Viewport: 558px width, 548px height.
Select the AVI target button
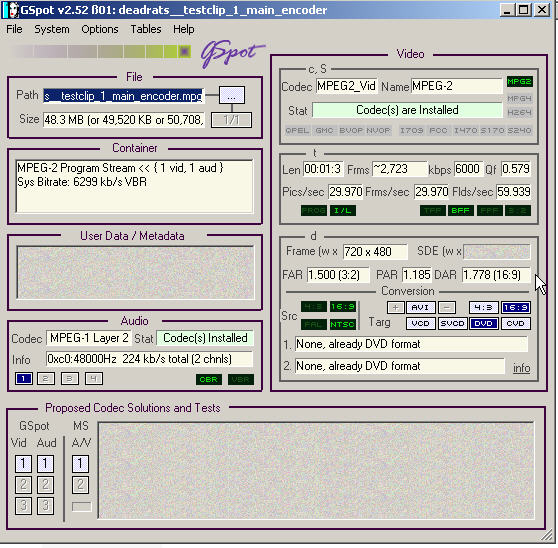point(420,307)
